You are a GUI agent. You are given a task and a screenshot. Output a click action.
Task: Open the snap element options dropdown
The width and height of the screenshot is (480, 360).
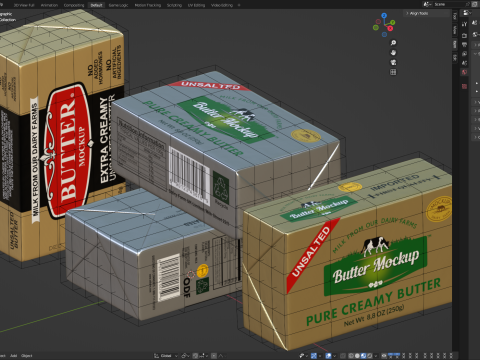click(x=204, y=356)
